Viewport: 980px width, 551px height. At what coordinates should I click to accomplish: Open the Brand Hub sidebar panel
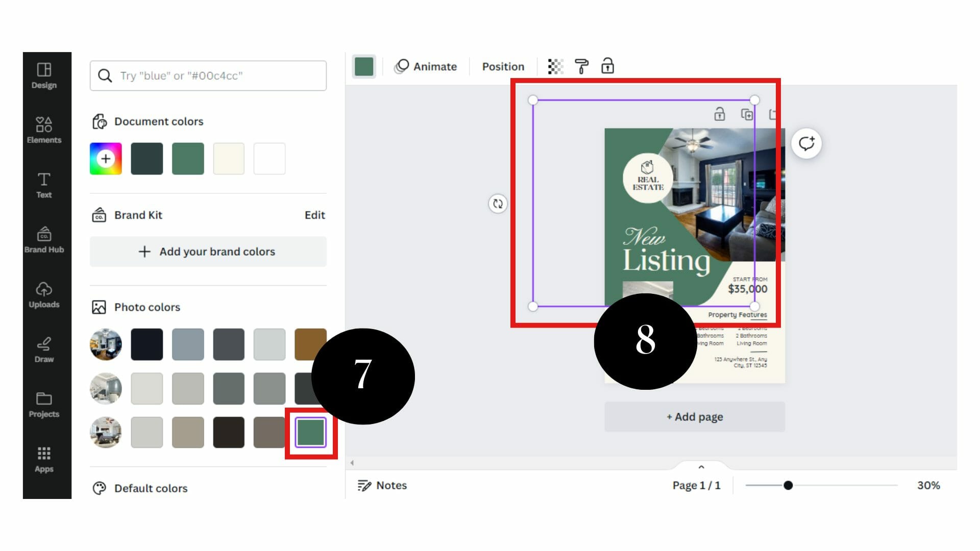click(44, 240)
